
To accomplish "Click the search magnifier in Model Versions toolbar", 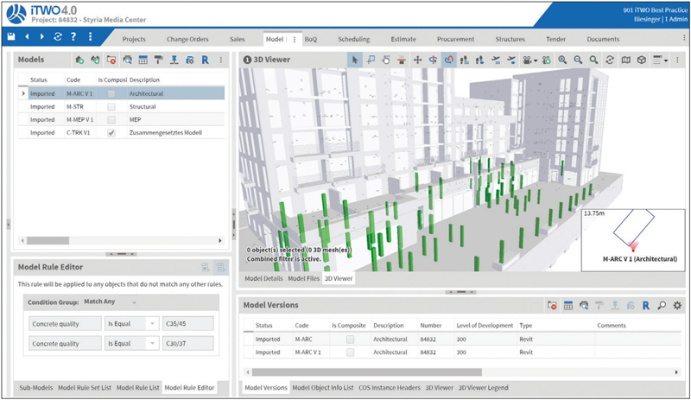I will point(662,305).
